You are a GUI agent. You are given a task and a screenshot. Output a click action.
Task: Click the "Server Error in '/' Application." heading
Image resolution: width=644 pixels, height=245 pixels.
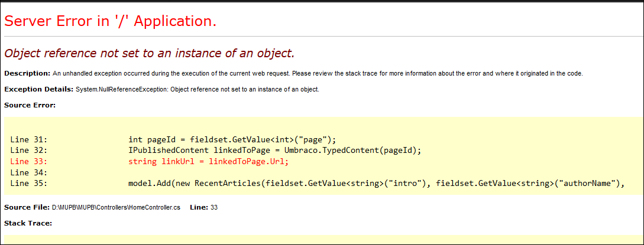pos(110,21)
